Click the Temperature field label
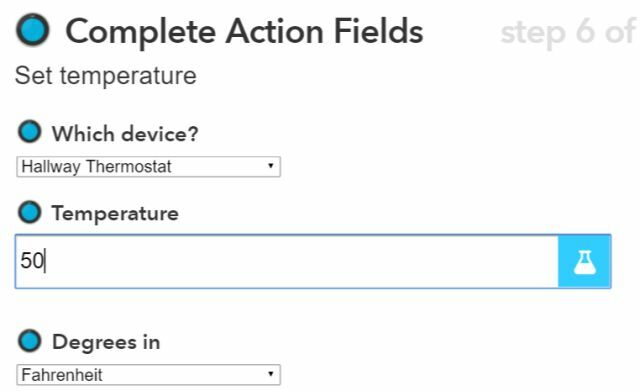 pyautogui.click(x=115, y=213)
